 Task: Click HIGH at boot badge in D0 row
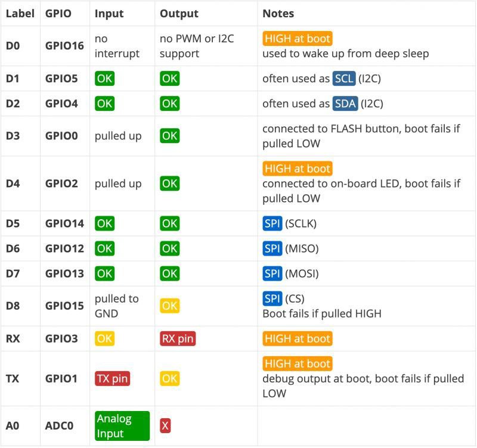tap(297, 39)
